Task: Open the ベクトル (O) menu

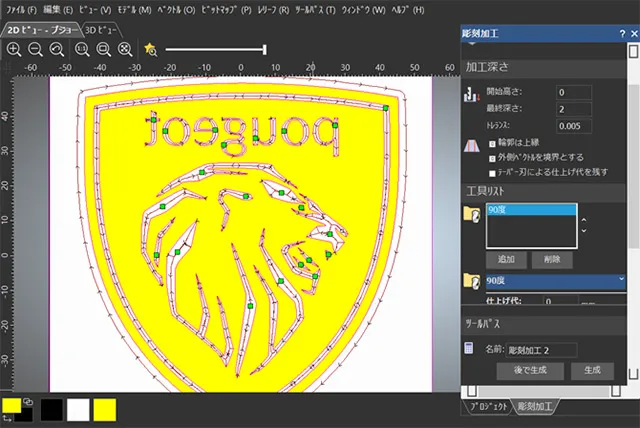Action: click(x=176, y=9)
